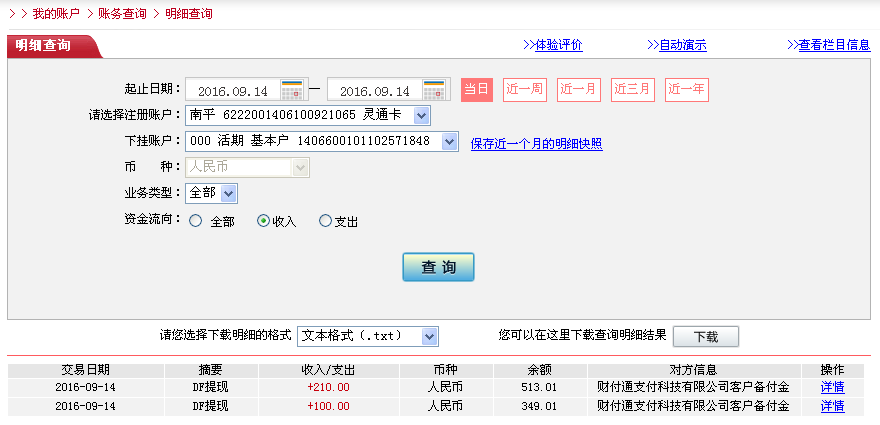880x425 pixels.
Task: Select the 近一周 date range
Action: pos(525,90)
